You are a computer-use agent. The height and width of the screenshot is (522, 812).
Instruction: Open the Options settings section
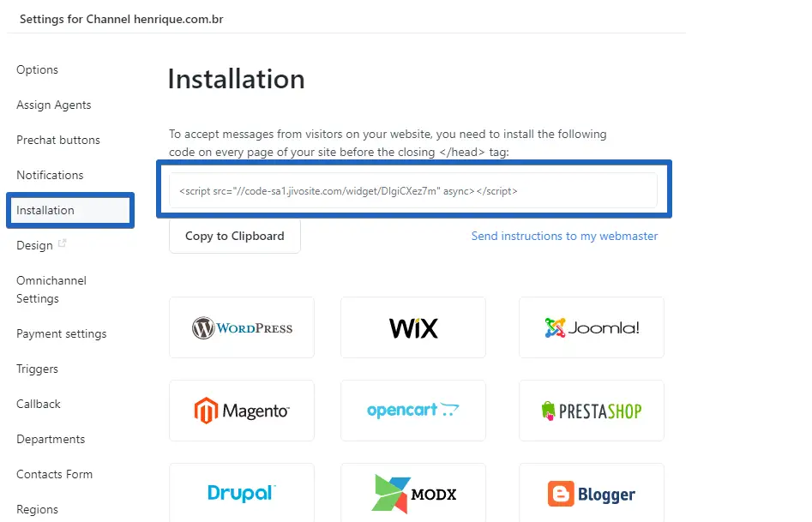coord(37,70)
